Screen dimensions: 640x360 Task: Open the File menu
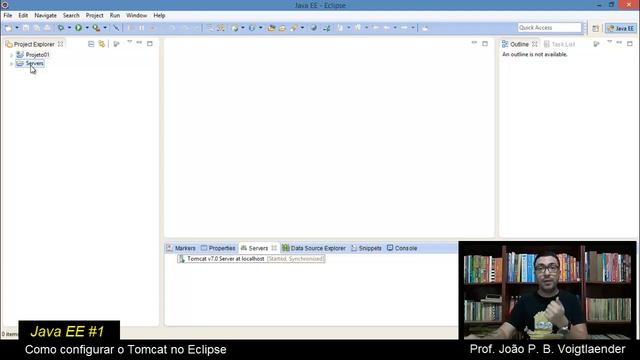(8, 16)
